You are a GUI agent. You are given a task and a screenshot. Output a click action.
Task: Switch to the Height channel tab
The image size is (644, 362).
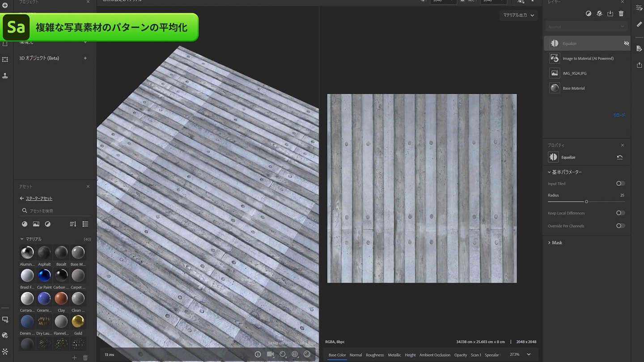pos(410,355)
